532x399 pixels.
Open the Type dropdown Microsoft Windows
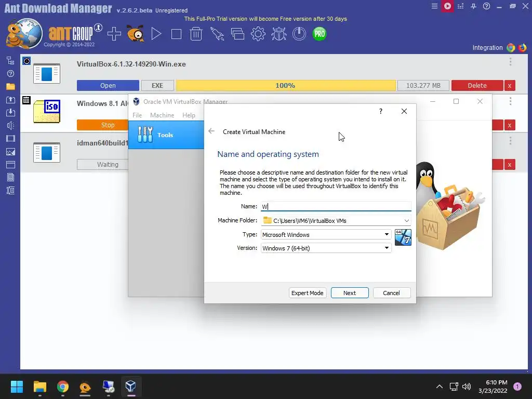[x=326, y=234]
